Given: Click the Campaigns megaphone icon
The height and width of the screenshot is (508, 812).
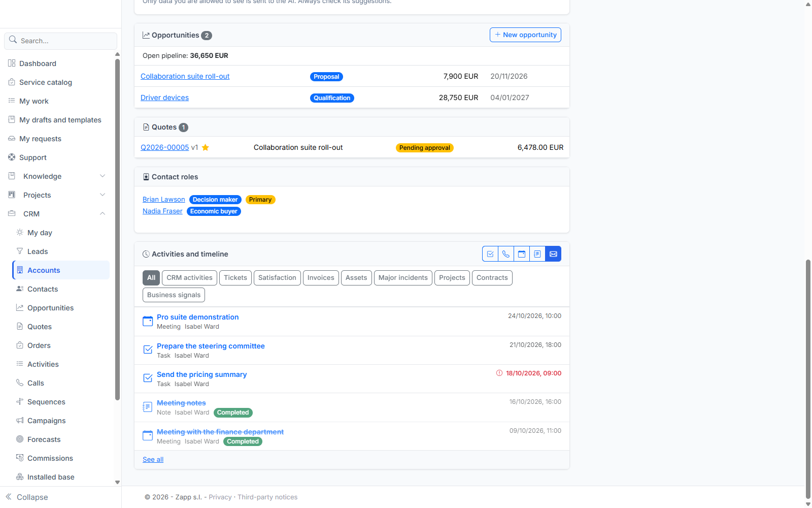Looking at the screenshot, I should coord(20,420).
